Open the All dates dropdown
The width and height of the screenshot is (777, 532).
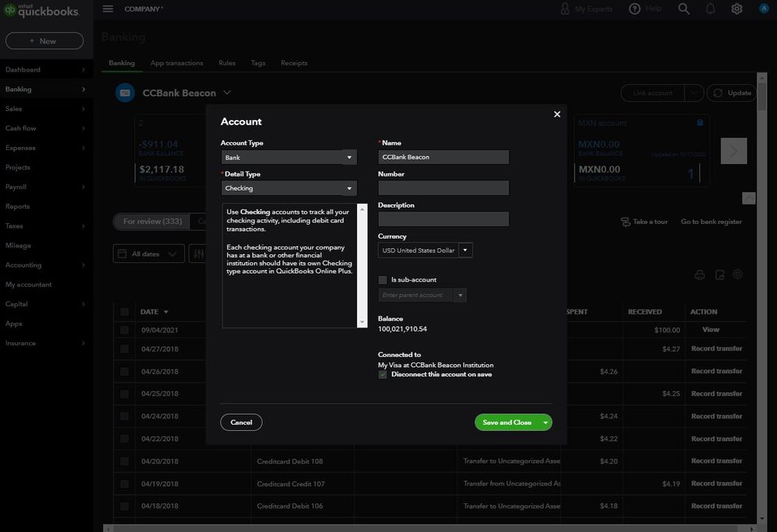click(149, 254)
